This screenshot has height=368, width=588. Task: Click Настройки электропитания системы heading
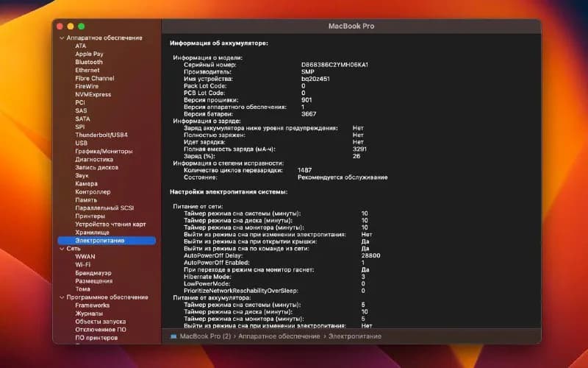(x=229, y=192)
